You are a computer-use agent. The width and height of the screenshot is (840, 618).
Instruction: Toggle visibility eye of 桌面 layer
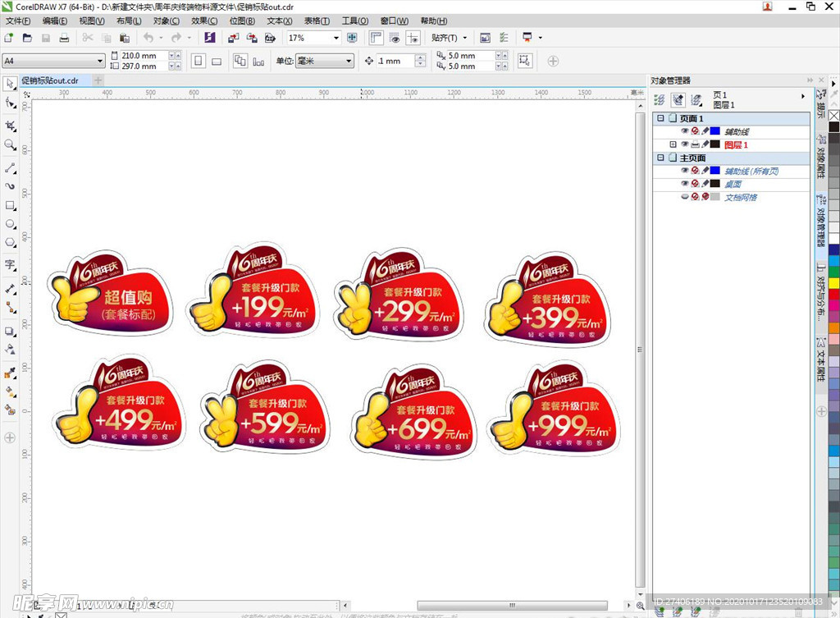tap(685, 184)
